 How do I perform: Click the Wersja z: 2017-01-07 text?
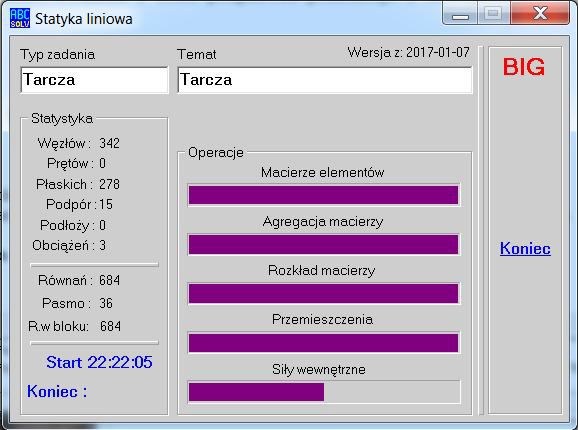[x=408, y=52]
